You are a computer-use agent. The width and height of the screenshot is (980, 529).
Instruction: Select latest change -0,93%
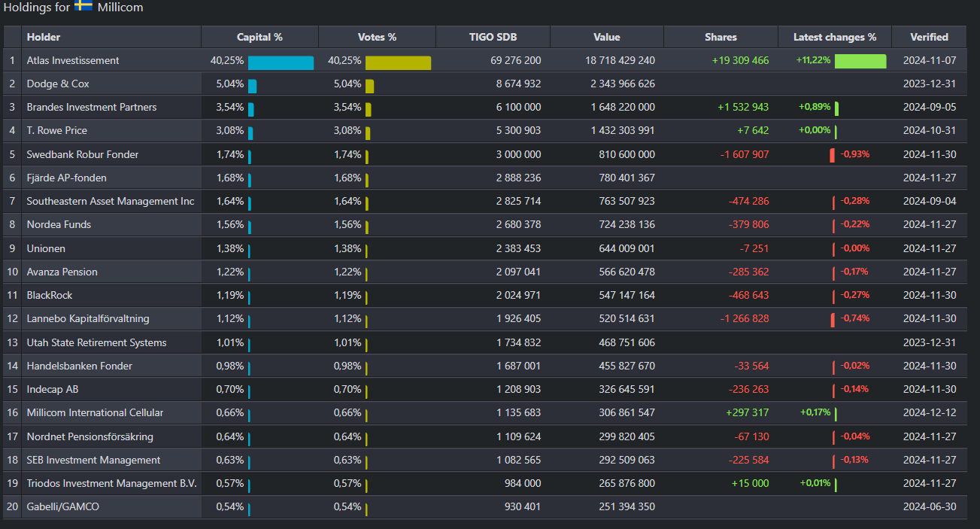[855, 154]
